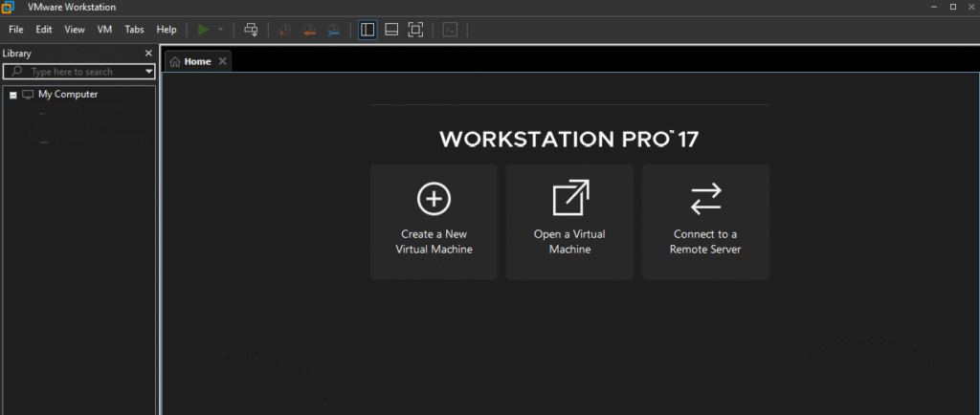Click Connect to a Remote Server

[705, 222]
